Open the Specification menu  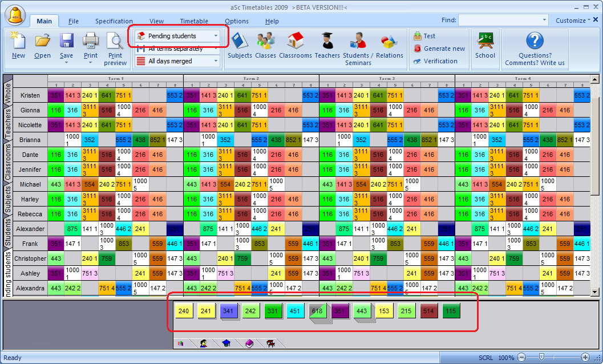pyautogui.click(x=114, y=21)
